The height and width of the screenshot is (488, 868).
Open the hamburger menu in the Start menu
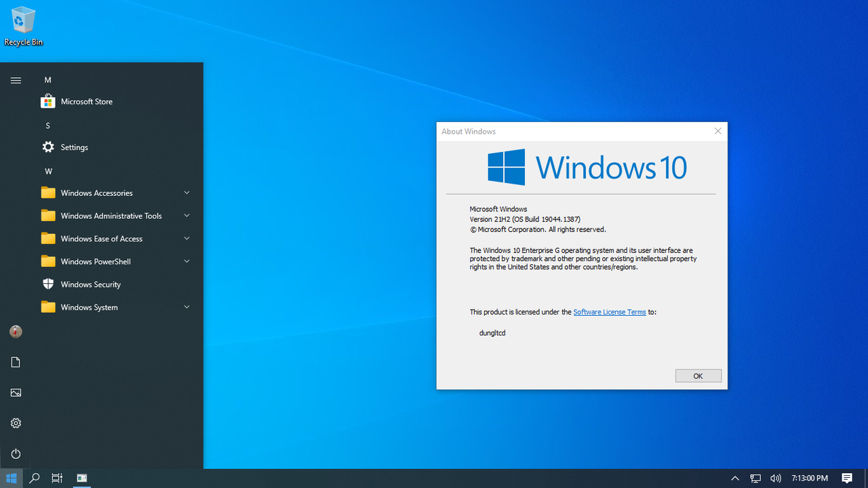tap(16, 80)
